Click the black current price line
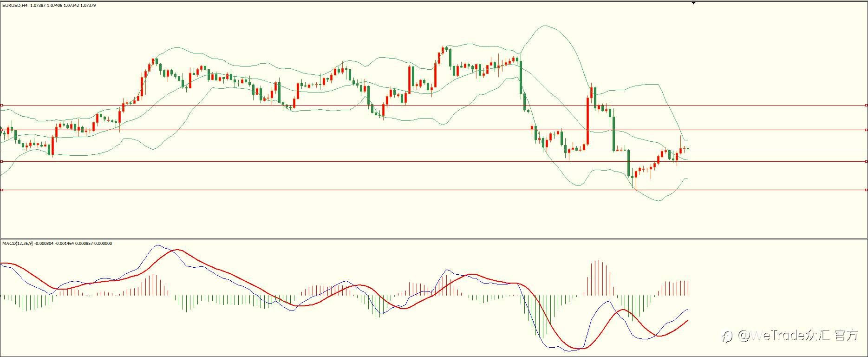This screenshot has height=357, width=868. pyautogui.click(x=434, y=149)
